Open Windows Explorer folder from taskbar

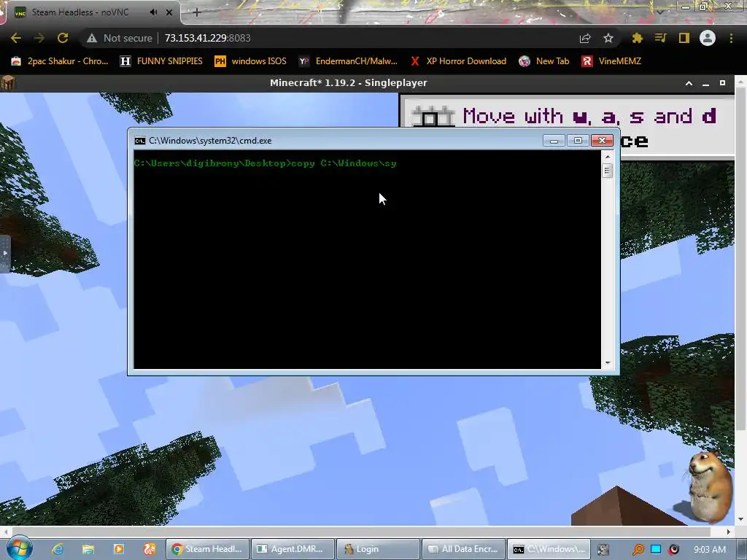pos(88,549)
